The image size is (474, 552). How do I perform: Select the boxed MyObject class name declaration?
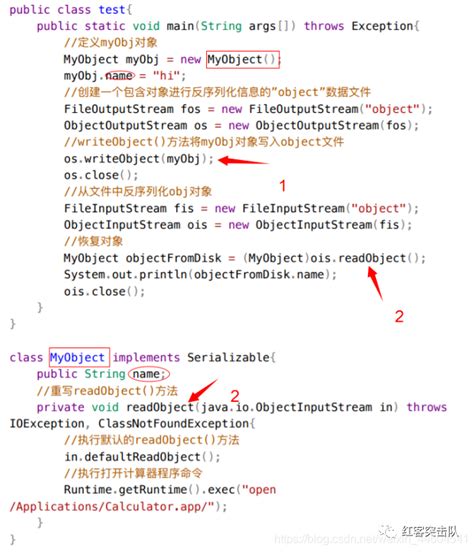click(x=79, y=357)
